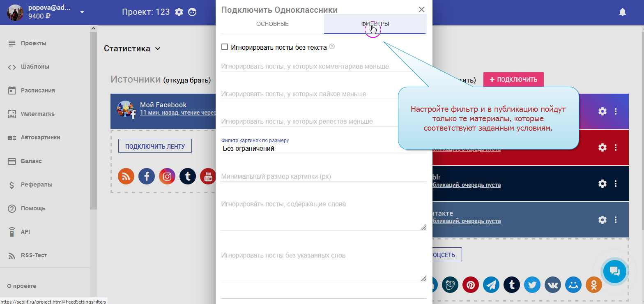Open the Фильтр картинок по размеру dropdown
Image resolution: width=644 pixels, height=304 pixels.
click(324, 149)
